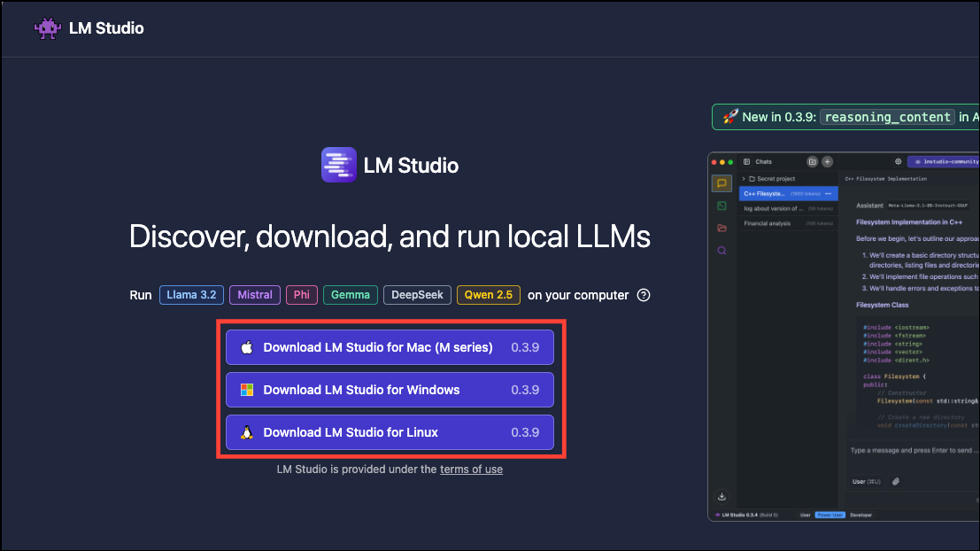This screenshot has height=551, width=980.
Task: Click the Chats panel heading
Action: [764, 161]
